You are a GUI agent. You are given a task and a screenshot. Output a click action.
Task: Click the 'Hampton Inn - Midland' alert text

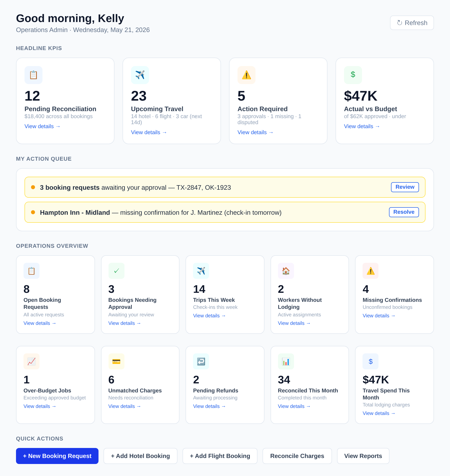pos(75,212)
